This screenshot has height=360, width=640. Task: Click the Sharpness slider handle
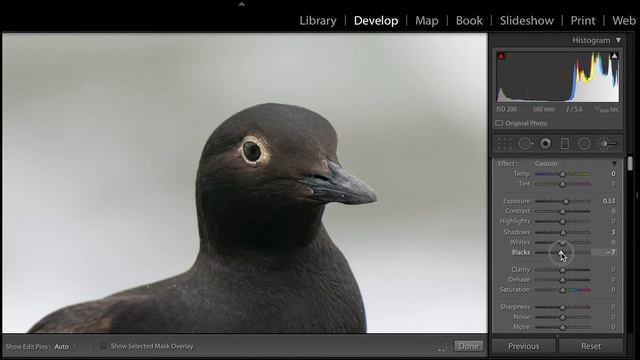[x=563, y=307]
